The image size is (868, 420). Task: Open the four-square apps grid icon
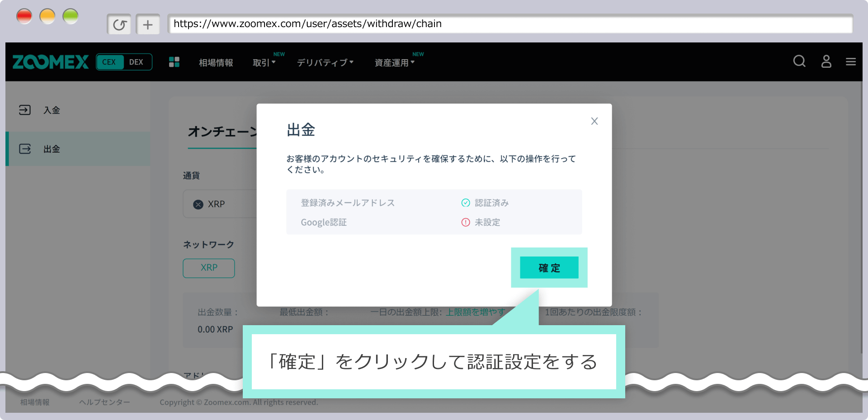(x=174, y=62)
